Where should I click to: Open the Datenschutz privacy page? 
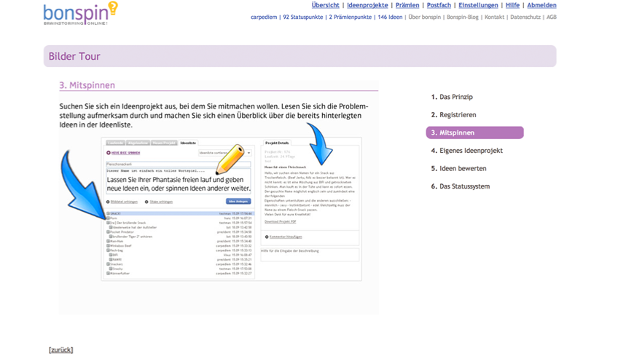[x=525, y=17]
